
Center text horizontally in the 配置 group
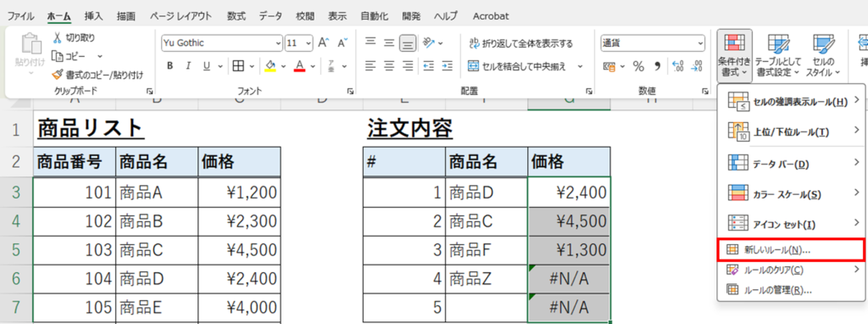[x=389, y=66]
